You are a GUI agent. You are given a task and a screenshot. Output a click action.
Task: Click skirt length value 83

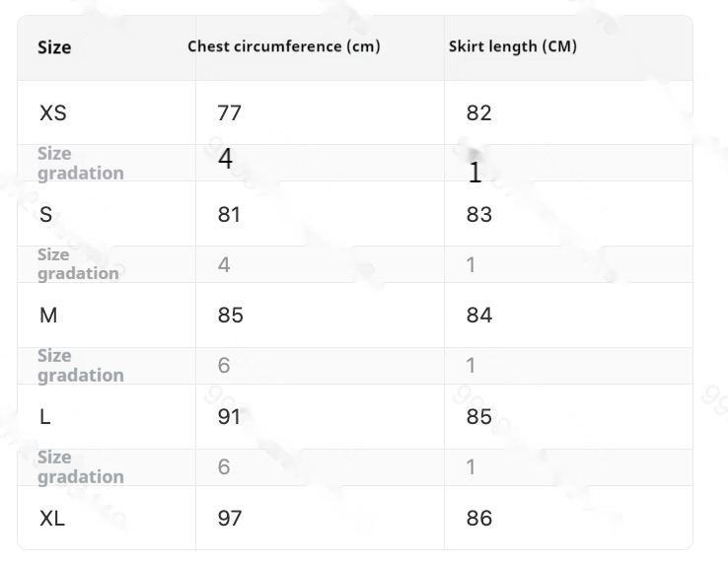tap(478, 214)
